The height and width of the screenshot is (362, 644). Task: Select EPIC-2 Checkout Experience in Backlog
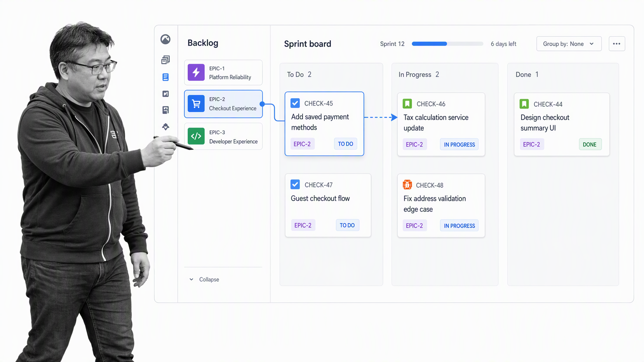(x=223, y=104)
